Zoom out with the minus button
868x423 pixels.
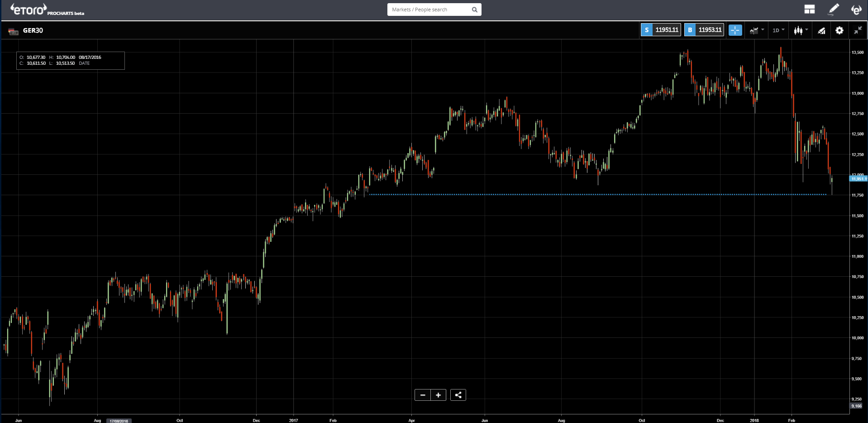[423, 395]
